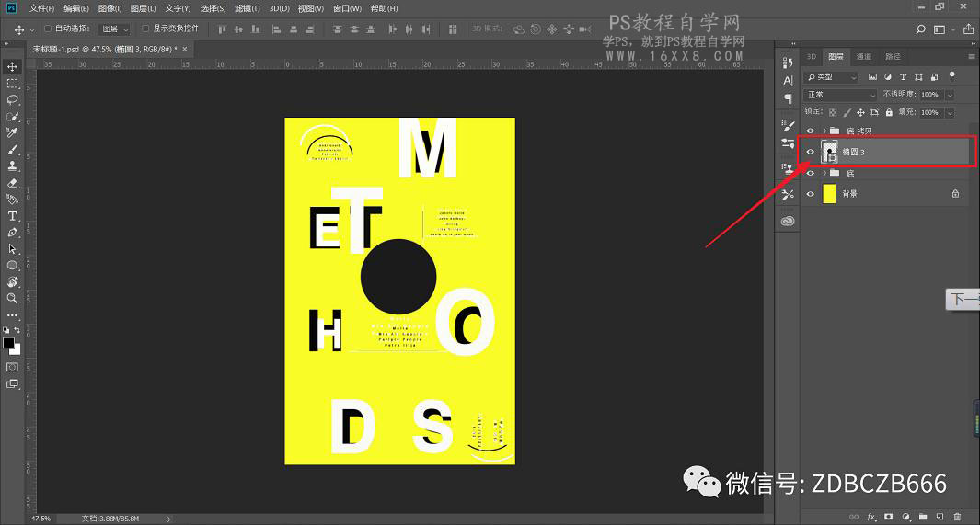The height and width of the screenshot is (525, 980).
Task: Click the Delete layer trash icon
Action: [957, 516]
